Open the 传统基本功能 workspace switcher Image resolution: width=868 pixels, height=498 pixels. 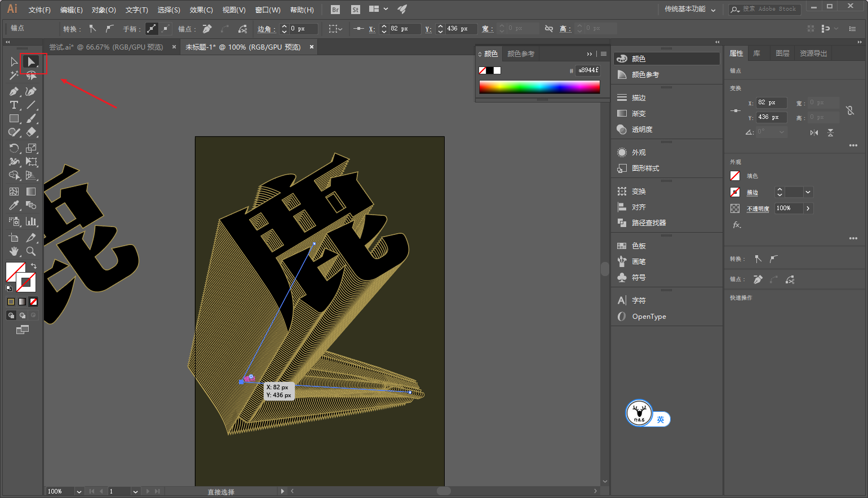[x=690, y=10]
